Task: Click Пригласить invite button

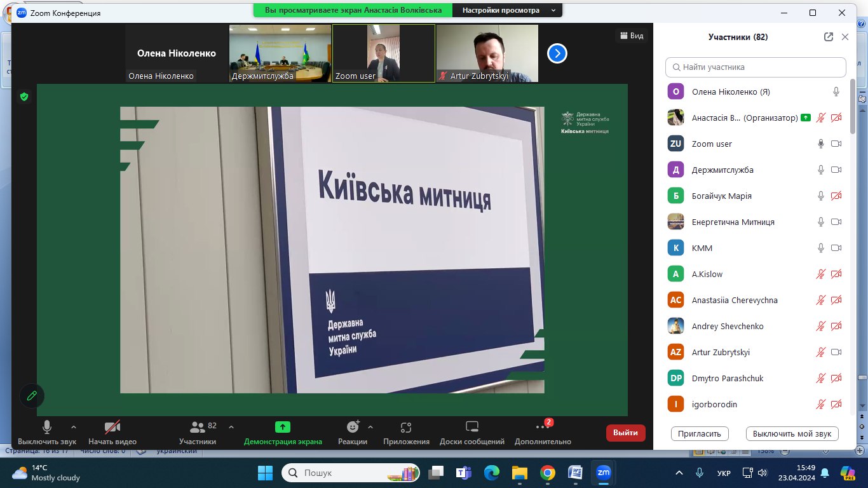Action: pos(700,433)
